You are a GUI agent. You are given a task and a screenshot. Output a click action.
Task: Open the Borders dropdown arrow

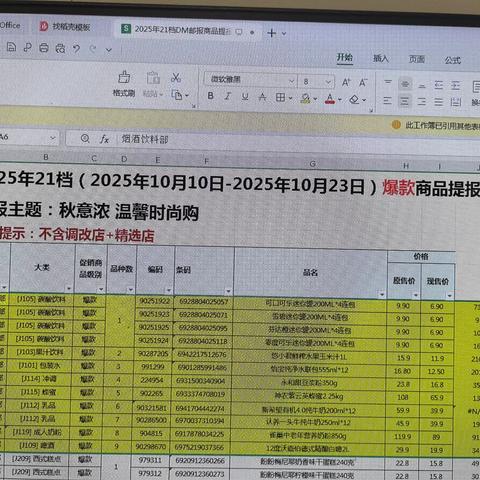pyautogui.click(x=290, y=98)
